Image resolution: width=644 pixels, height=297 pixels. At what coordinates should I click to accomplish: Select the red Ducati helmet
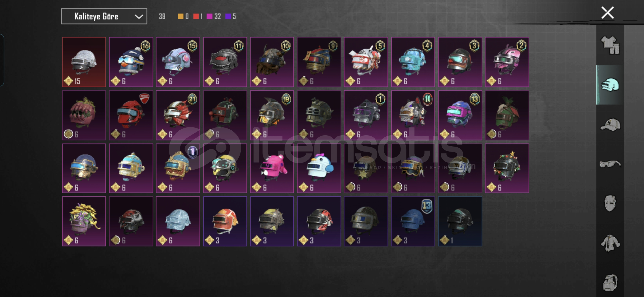point(131,115)
